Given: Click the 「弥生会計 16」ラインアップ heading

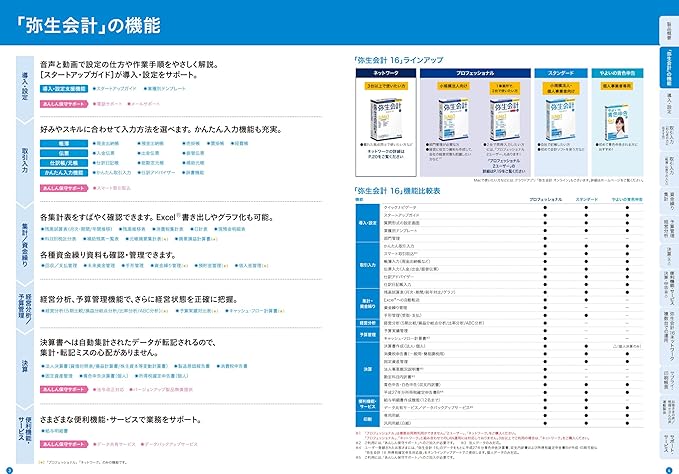Looking at the screenshot, I should [x=398, y=60].
